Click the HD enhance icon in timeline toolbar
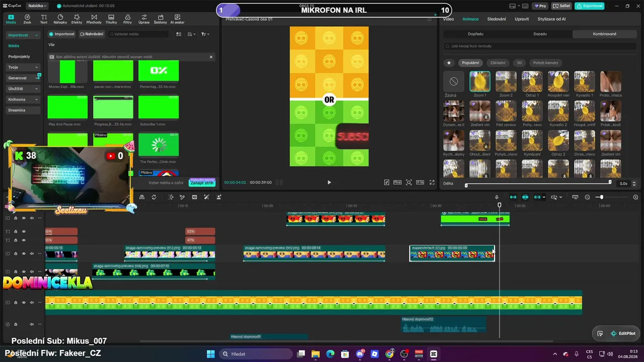 [x=194, y=197]
